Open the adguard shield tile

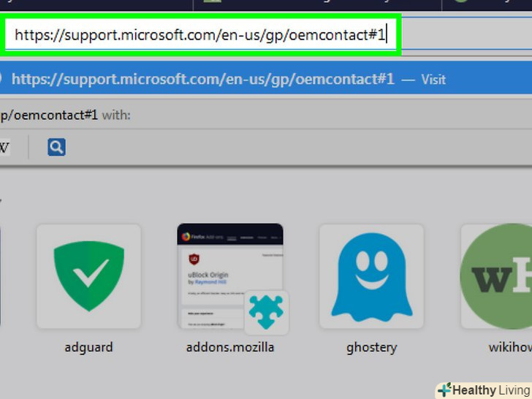point(89,276)
